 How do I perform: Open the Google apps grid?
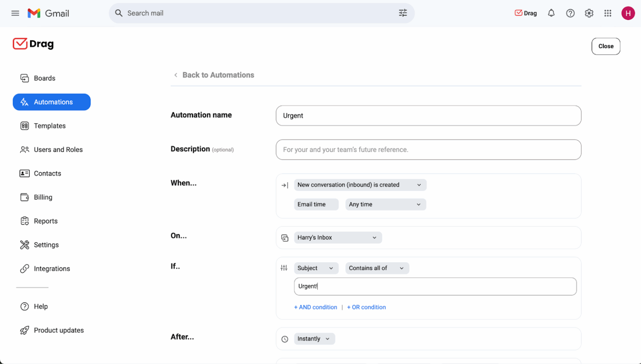click(x=608, y=13)
